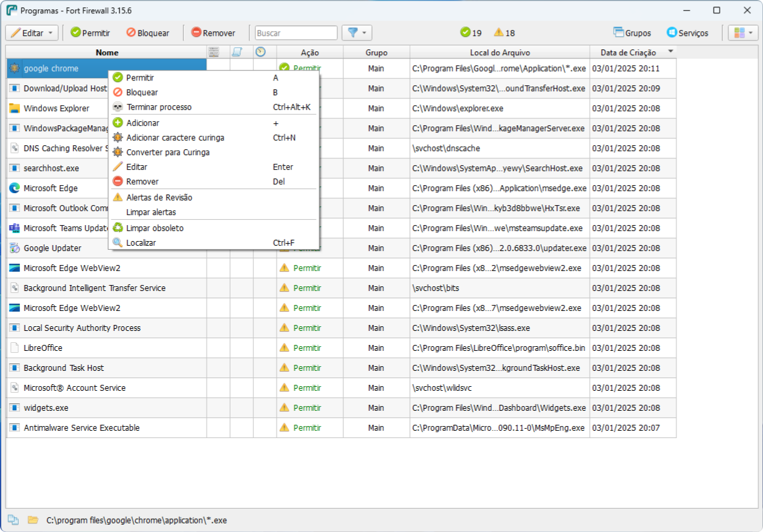Sort by the Ação column header
This screenshot has width=763, height=532.
pyautogui.click(x=310, y=52)
